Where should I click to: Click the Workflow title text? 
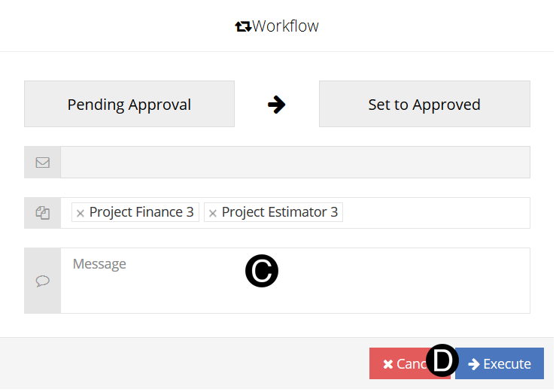pos(285,26)
